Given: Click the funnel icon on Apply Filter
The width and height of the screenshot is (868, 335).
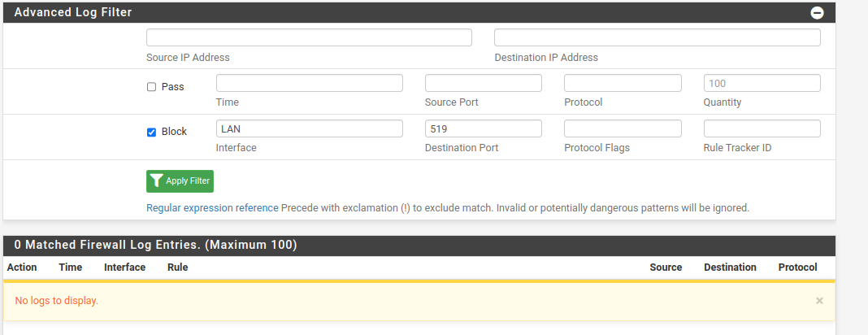Looking at the screenshot, I should click(x=157, y=181).
